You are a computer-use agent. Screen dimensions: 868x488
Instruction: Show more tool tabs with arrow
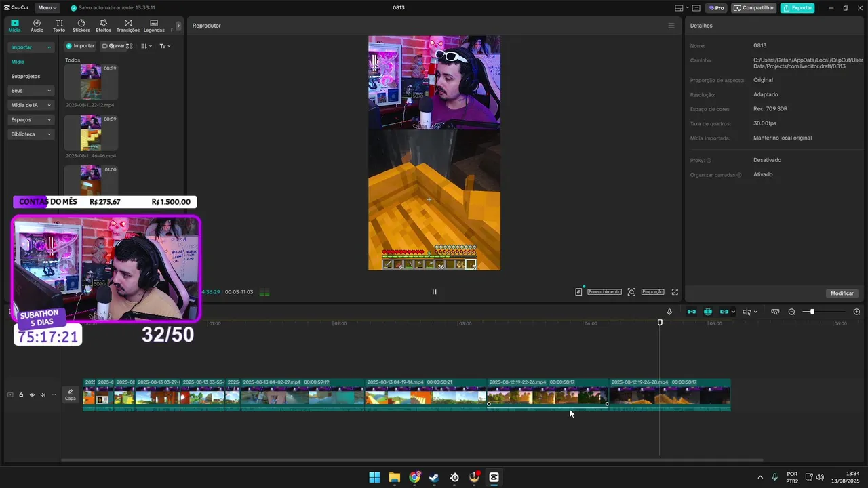point(178,26)
